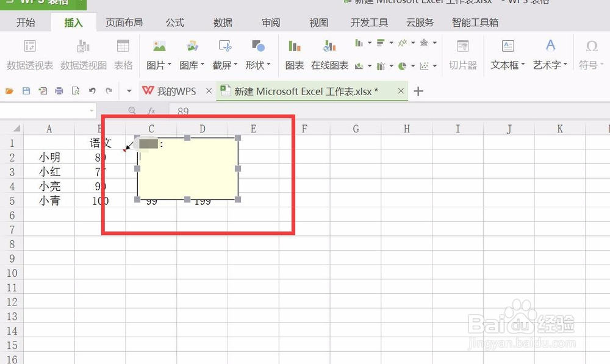Create a new tab with the plus button

418,91
